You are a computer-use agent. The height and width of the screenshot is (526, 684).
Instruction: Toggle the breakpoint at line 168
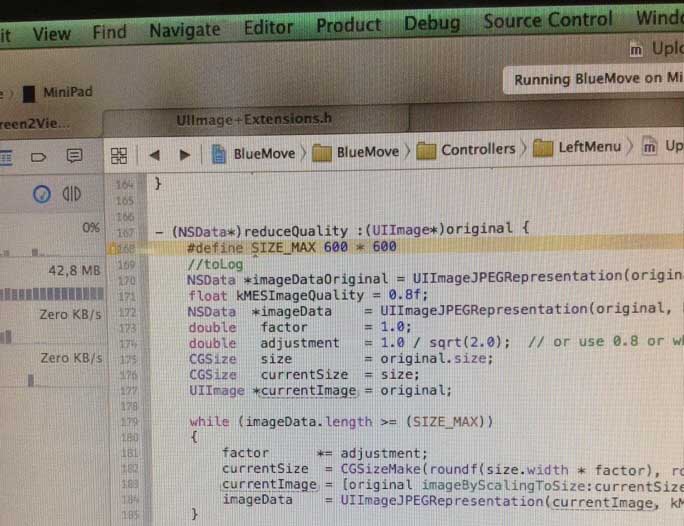click(x=123, y=249)
